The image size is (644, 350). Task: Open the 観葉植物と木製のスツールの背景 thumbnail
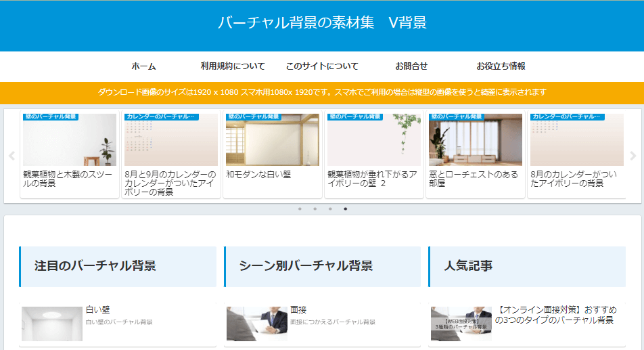(70, 140)
